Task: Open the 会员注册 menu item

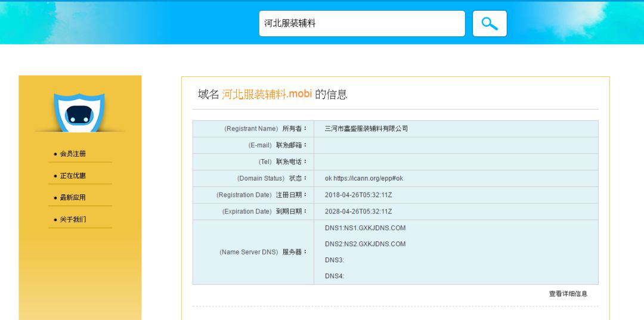Action: click(x=73, y=154)
